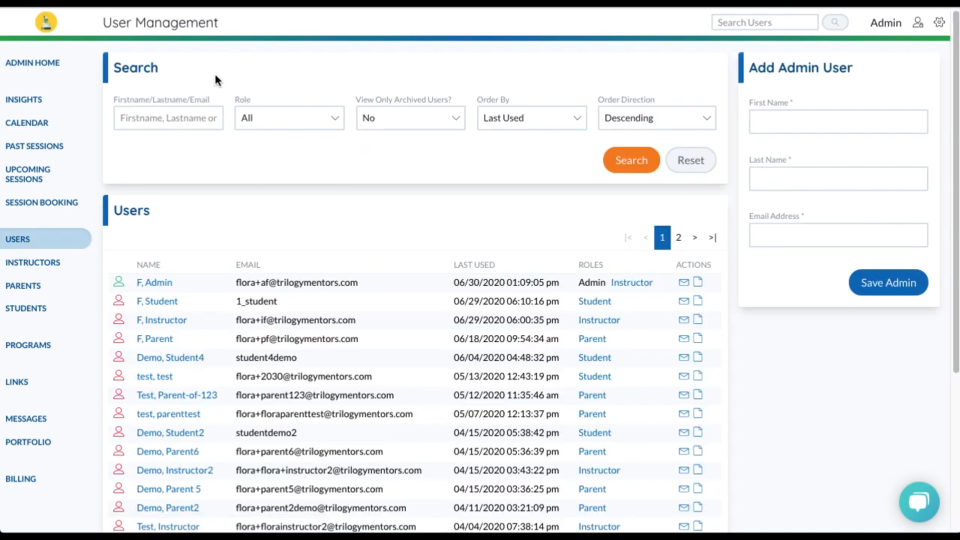Click green user icon beside F, Admin

pos(119,282)
